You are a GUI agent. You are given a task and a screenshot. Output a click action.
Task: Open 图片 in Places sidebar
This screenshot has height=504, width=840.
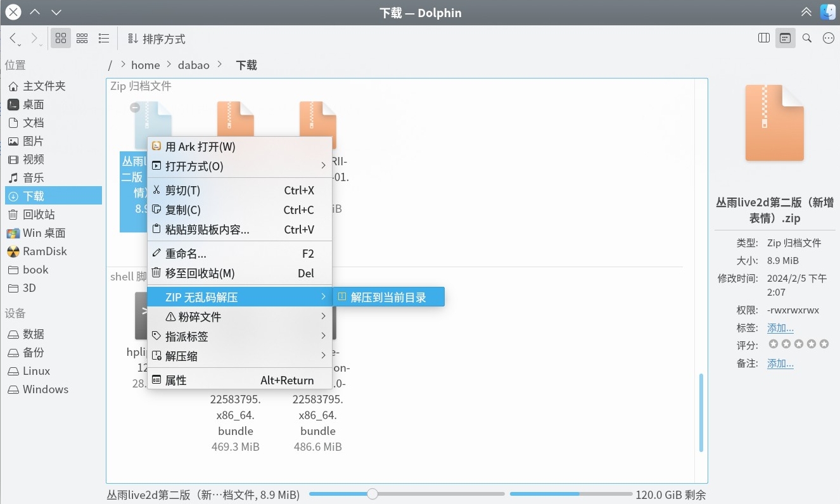53,141
